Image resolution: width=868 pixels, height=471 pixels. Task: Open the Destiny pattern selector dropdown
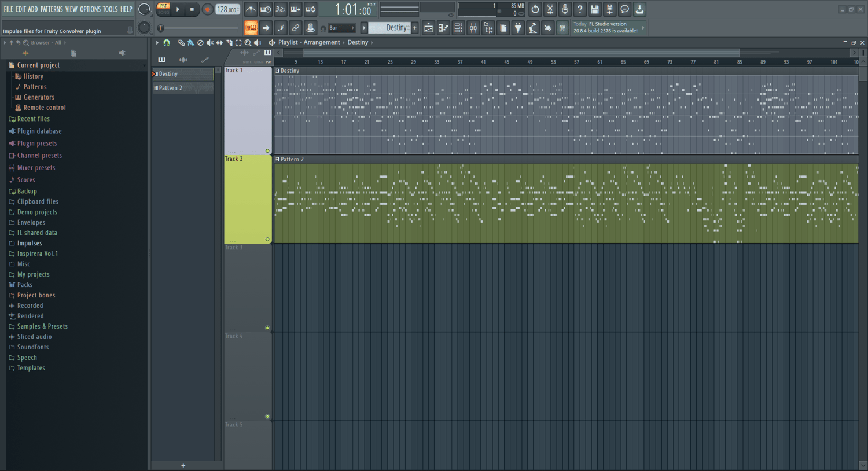(x=389, y=28)
